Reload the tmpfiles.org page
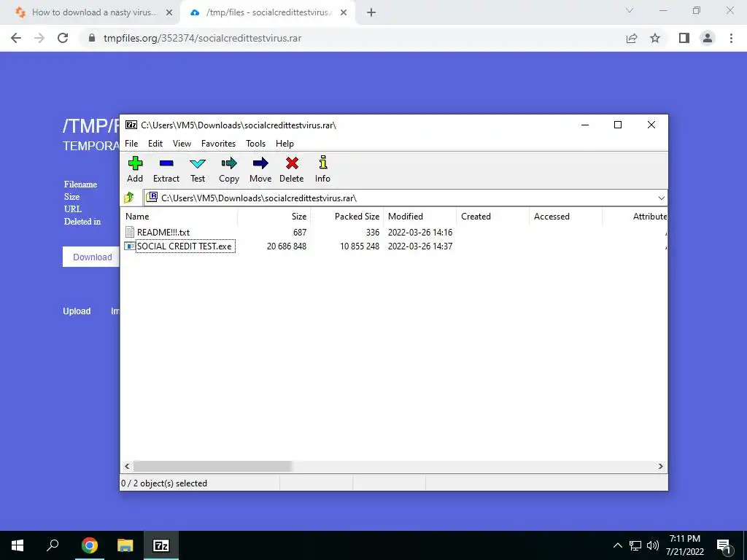Viewport: 747px width, 560px height. pos(63,38)
